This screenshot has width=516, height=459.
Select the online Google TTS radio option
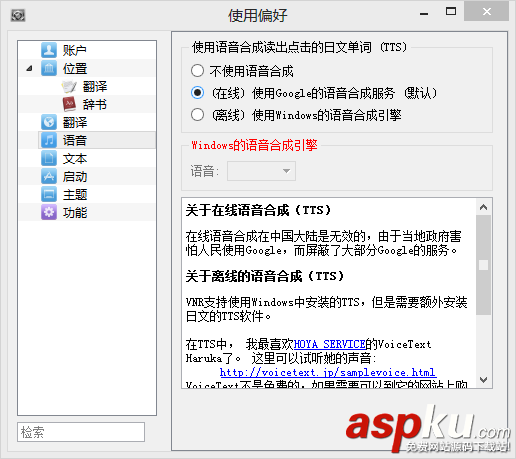[197, 93]
